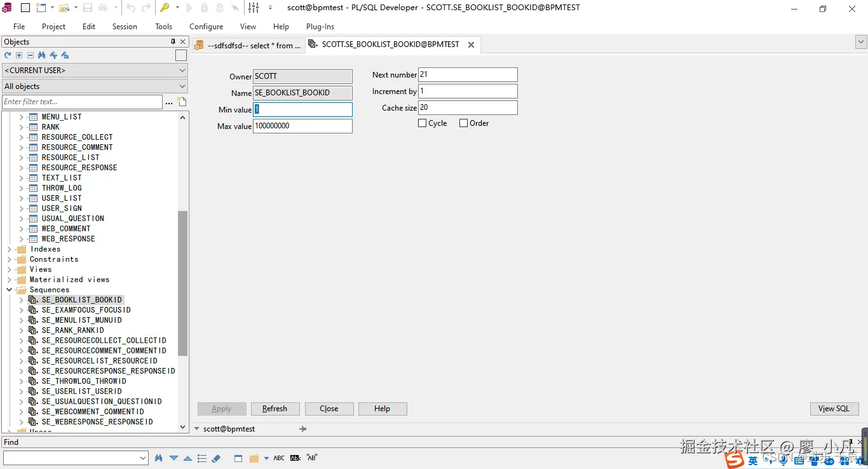Click the Open file folder icon
868x469 pixels.
(64, 8)
